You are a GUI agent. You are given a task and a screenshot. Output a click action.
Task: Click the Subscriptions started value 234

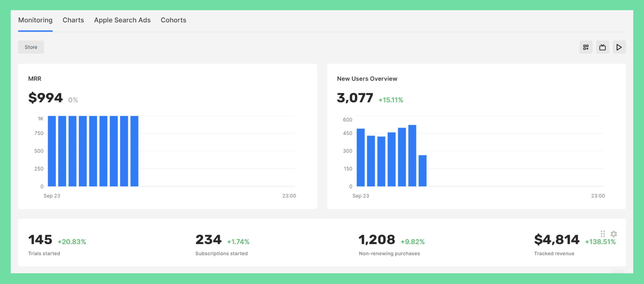[x=208, y=239]
